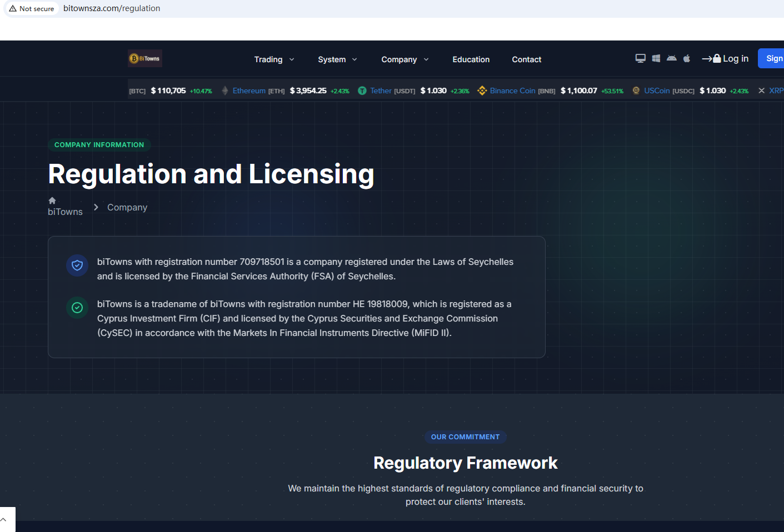This screenshot has height=532, width=784.
Task: Expand the Company dropdown menu
Action: point(405,59)
